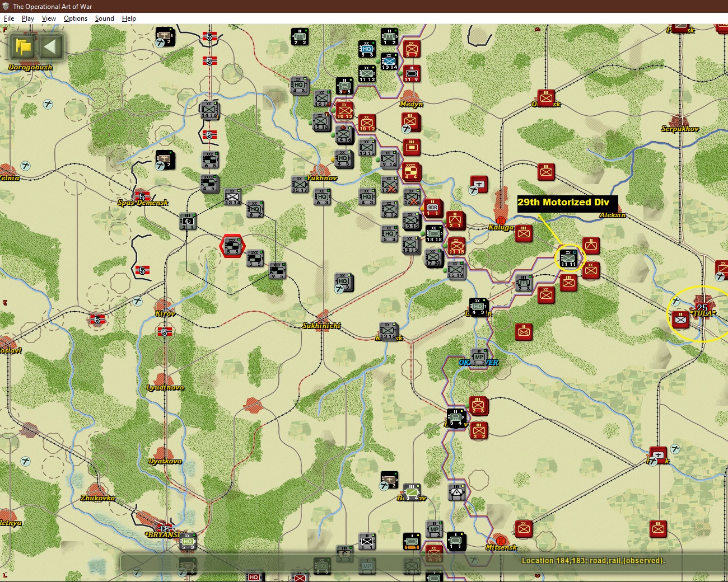This screenshot has width=728, height=582.
Task: Click the Soviet air unit south of Tula
Action: [x=658, y=455]
